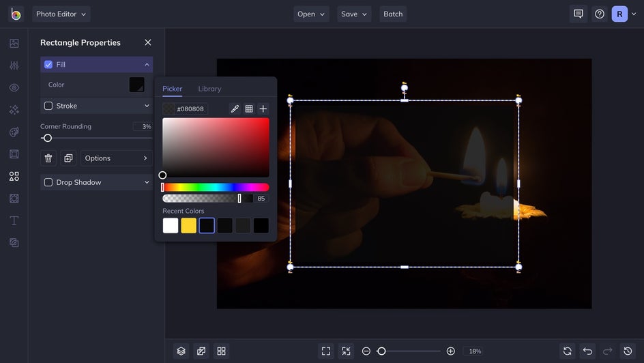The width and height of the screenshot is (644, 363).
Task: Click the Batch button
Action: pyautogui.click(x=393, y=14)
